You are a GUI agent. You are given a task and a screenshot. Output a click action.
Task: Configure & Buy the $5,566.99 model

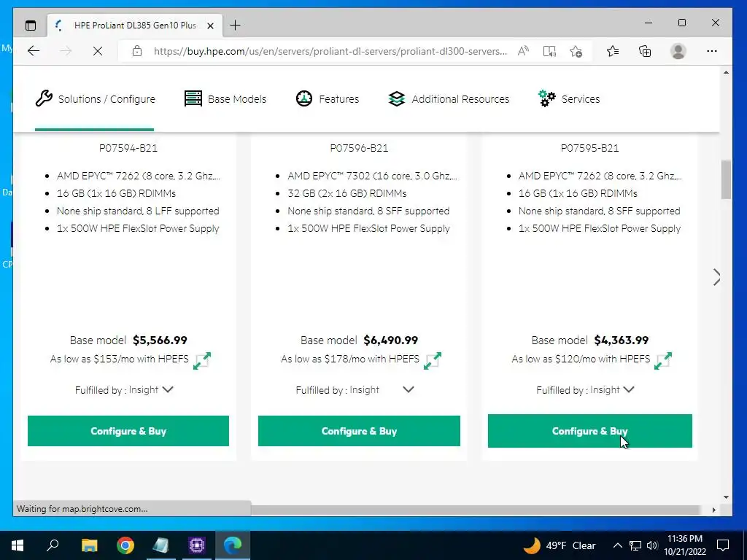coord(128,431)
